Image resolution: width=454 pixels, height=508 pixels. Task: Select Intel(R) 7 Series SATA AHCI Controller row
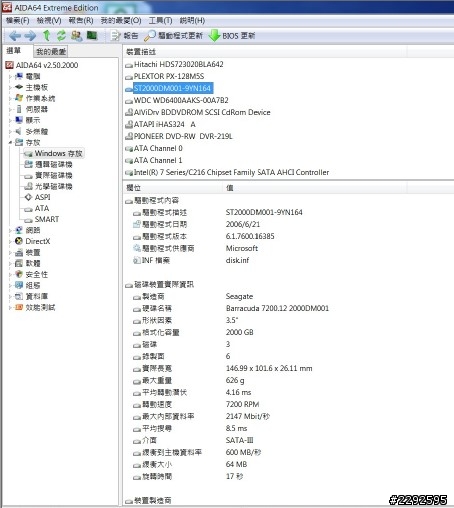[231, 172]
